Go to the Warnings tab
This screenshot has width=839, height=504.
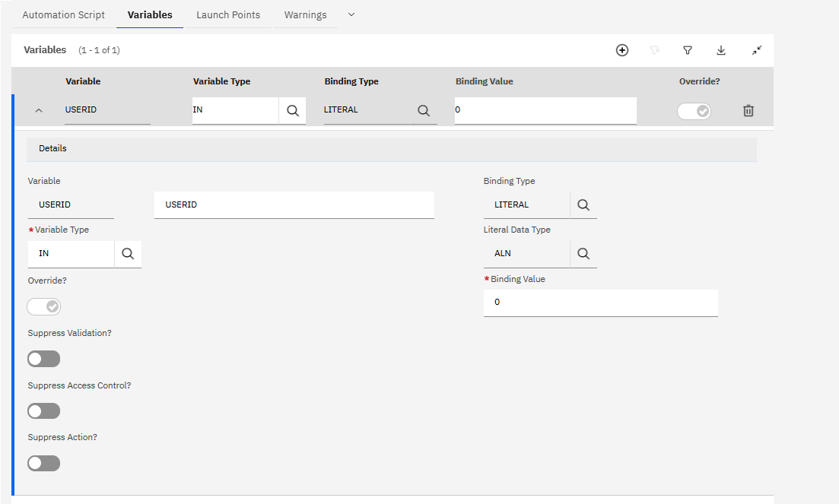(305, 14)
